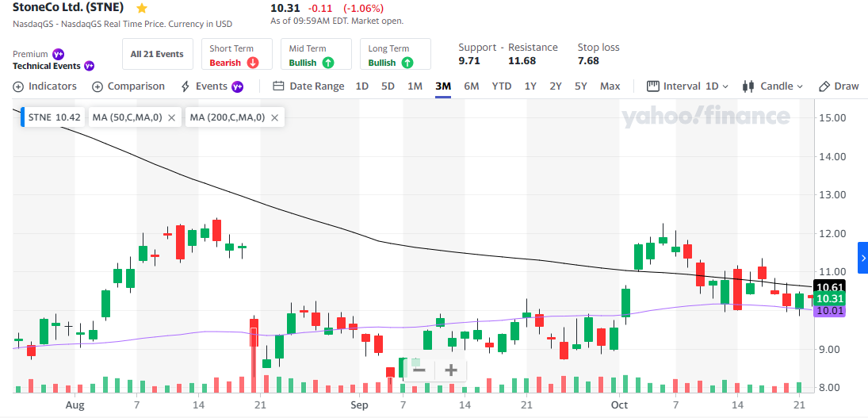868x418 pixels.
Task: Select the Max range
Action: [x=610, y=86]
